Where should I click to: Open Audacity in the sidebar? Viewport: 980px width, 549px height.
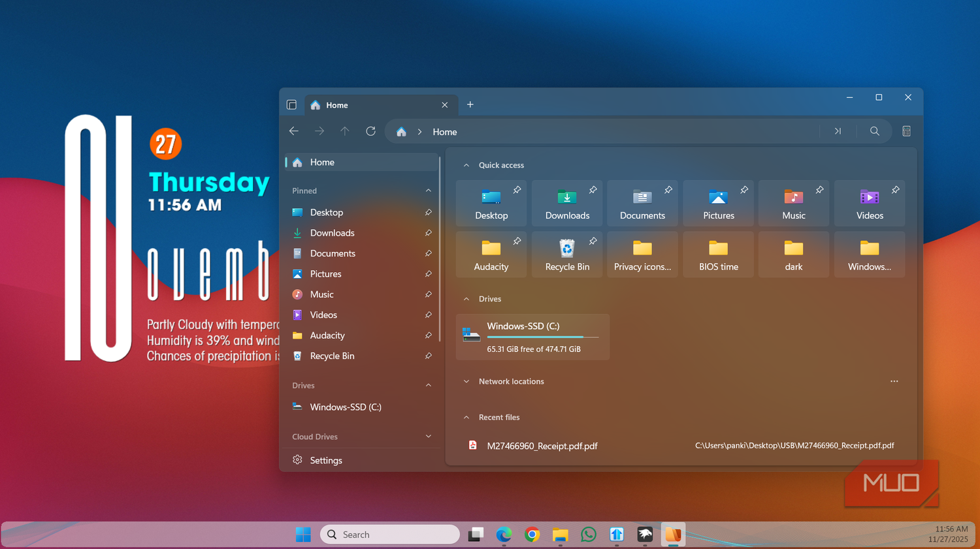[361, 336]
